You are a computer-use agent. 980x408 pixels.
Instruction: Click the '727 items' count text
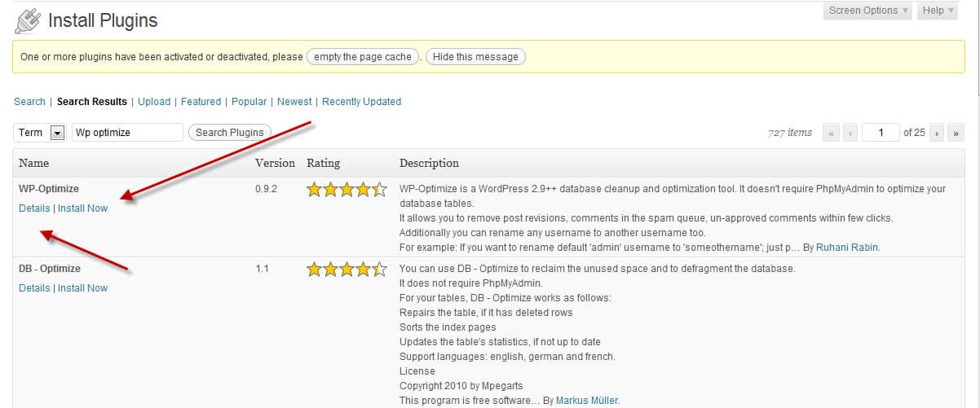click(x=790, y=133)
